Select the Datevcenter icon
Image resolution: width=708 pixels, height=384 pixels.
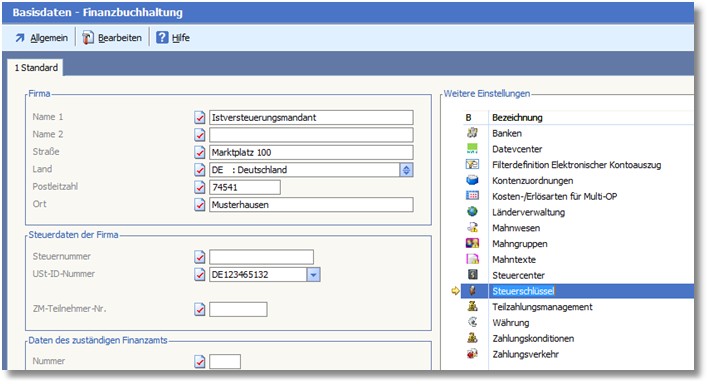pyautogui.click(x=472, y=149)
